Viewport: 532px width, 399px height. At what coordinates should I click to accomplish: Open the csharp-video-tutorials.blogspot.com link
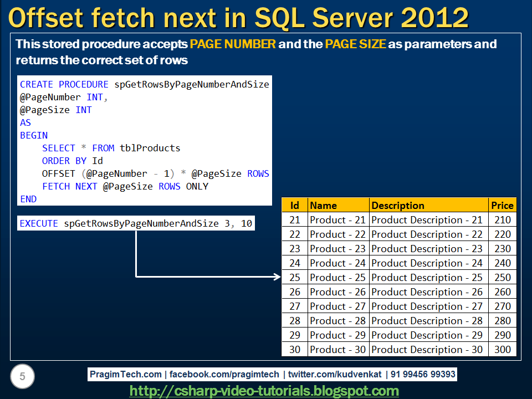(266, 390)
